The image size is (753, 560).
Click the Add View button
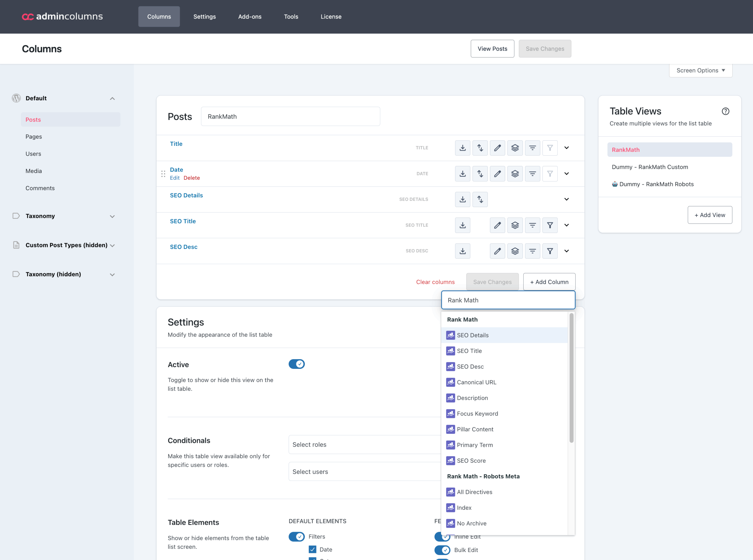(x=709, y=215)
